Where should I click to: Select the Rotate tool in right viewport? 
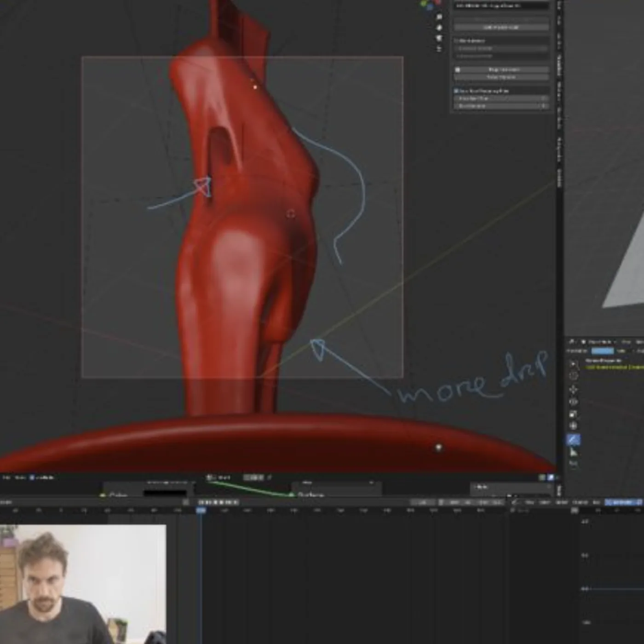(x=573, y=402)
